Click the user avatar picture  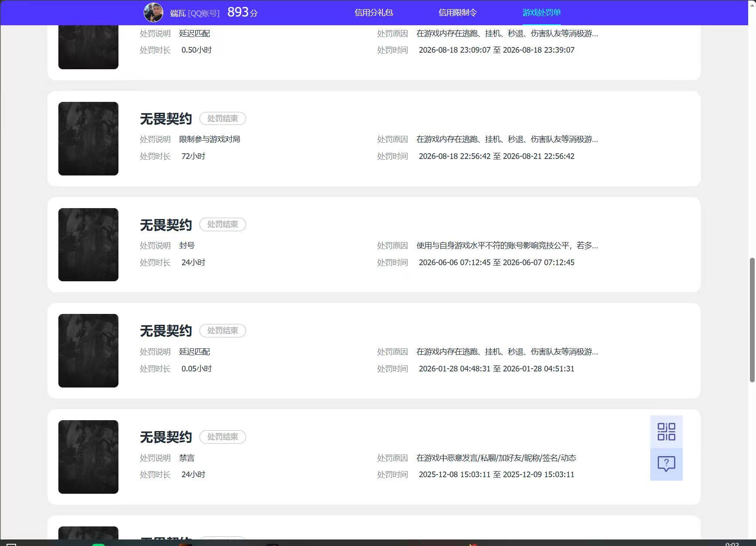pos(153,13)
